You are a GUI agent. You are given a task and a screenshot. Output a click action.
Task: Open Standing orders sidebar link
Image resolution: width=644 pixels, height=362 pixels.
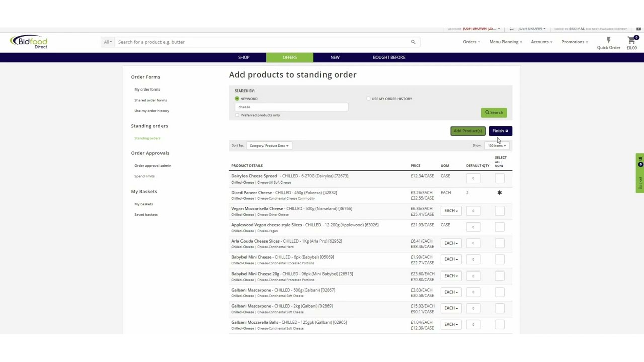point(147,138)
